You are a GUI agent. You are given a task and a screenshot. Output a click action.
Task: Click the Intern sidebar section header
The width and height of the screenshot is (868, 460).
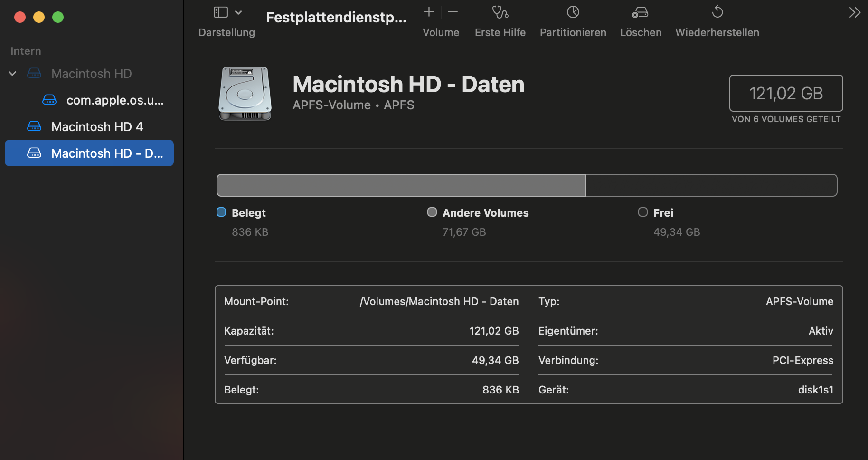[x=26, y=51]
